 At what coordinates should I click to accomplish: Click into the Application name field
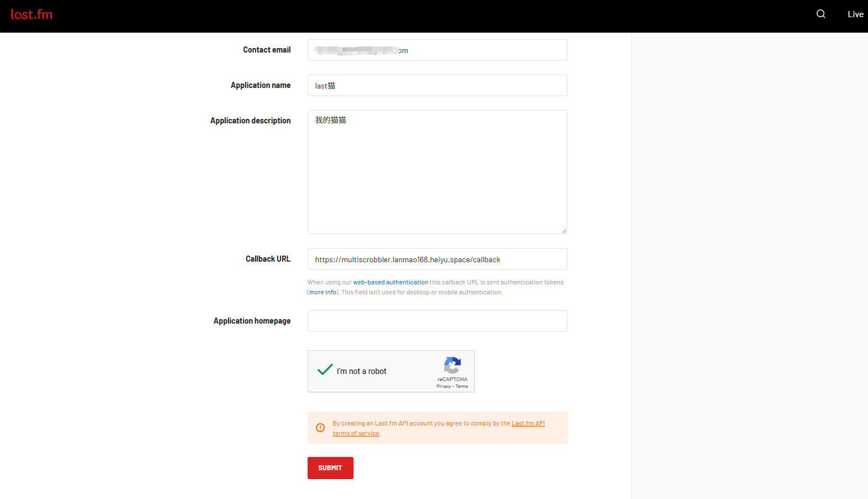438,85
